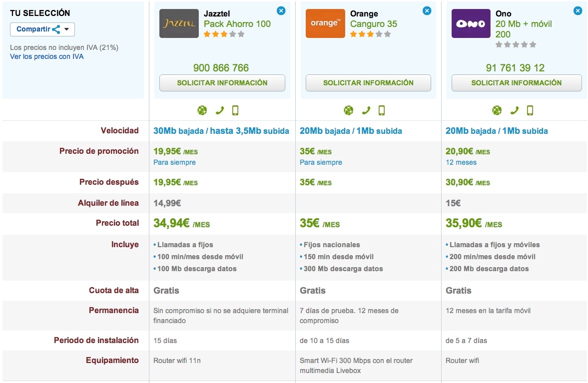Click '200 min/mes desde móvil' in Ono column
This screenshot has width=588, height=383.
click(493, 257)
